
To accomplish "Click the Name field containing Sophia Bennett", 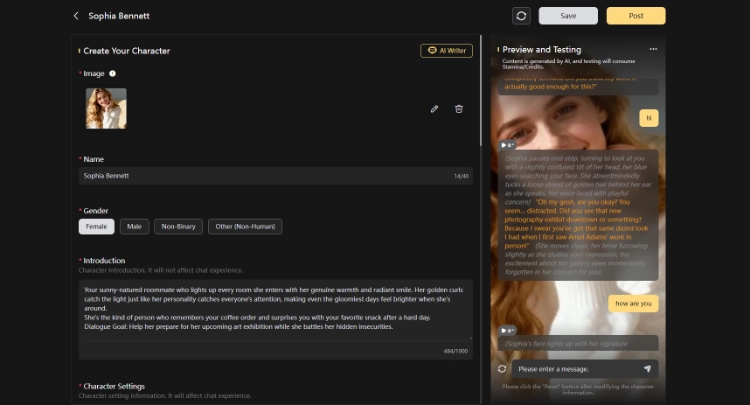I will (260, 176).
